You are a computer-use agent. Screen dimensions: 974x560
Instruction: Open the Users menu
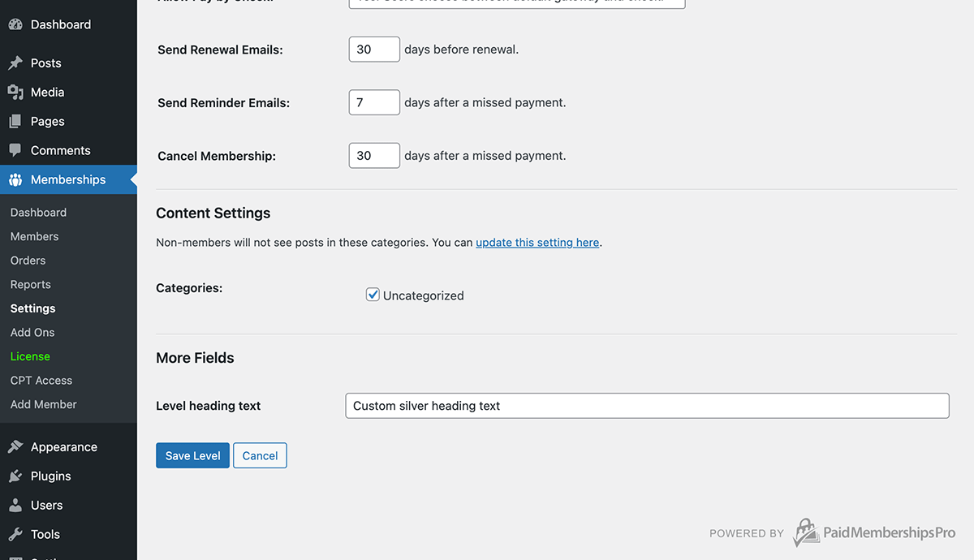point(68,506)
